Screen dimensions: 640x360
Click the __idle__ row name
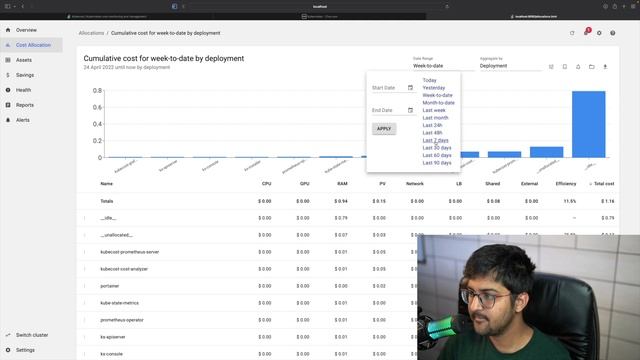click(108, 218)
